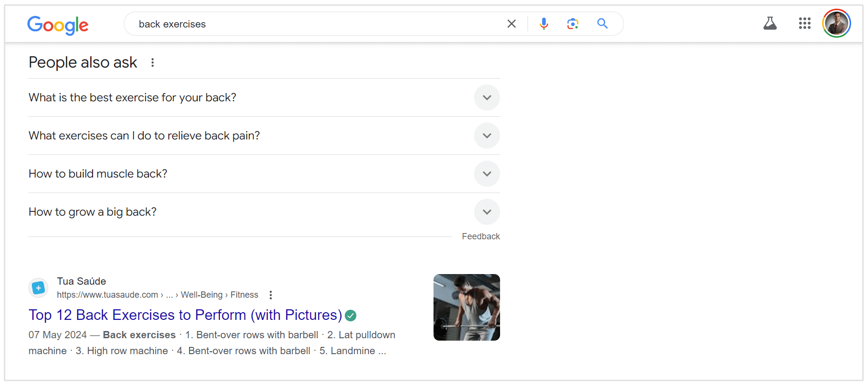
Task: Open the Google apps grid
Action: (x=804, y=23)
